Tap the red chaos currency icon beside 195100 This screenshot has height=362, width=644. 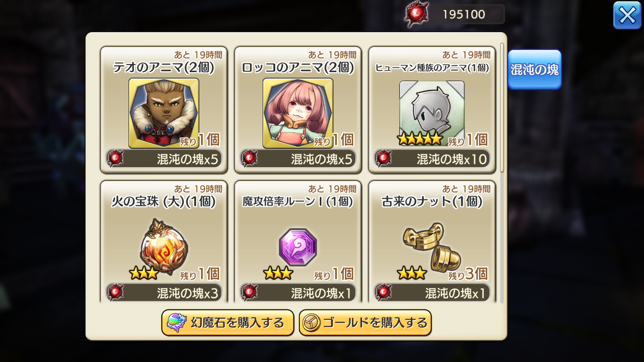click(x=416, y=14)
